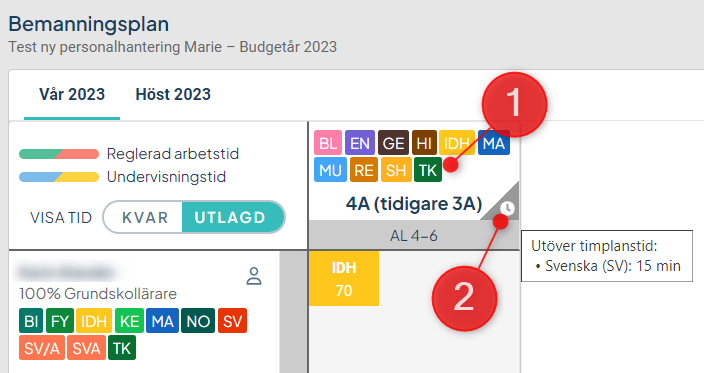Click the AL 4–6 label bar

[x=414, y=235]
